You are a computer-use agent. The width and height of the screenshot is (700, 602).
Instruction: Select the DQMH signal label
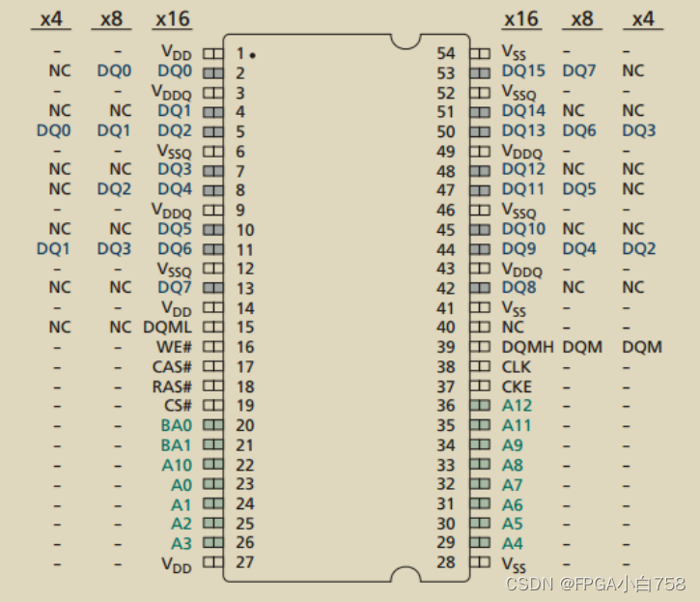(528, 347)
